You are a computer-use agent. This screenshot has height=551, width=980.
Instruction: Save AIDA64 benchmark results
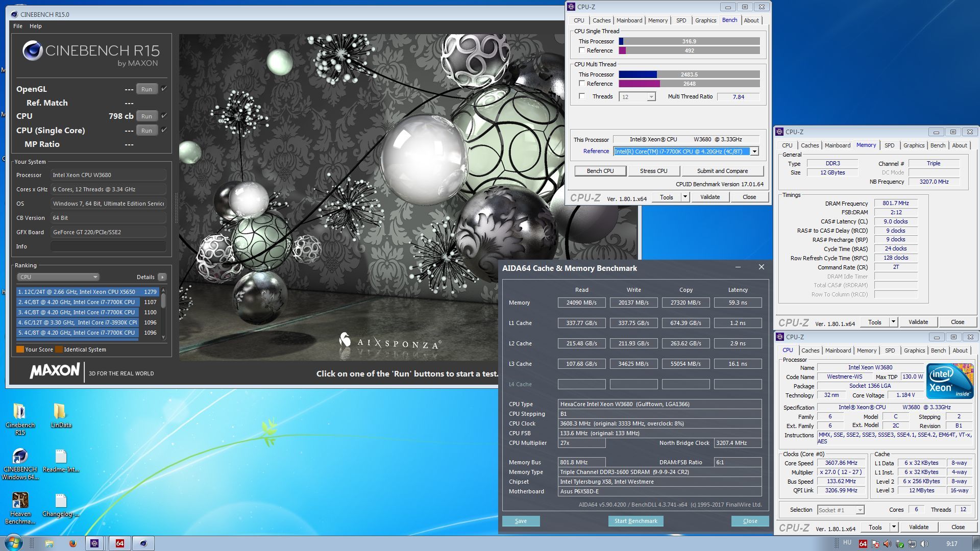(x=521, y=521)
